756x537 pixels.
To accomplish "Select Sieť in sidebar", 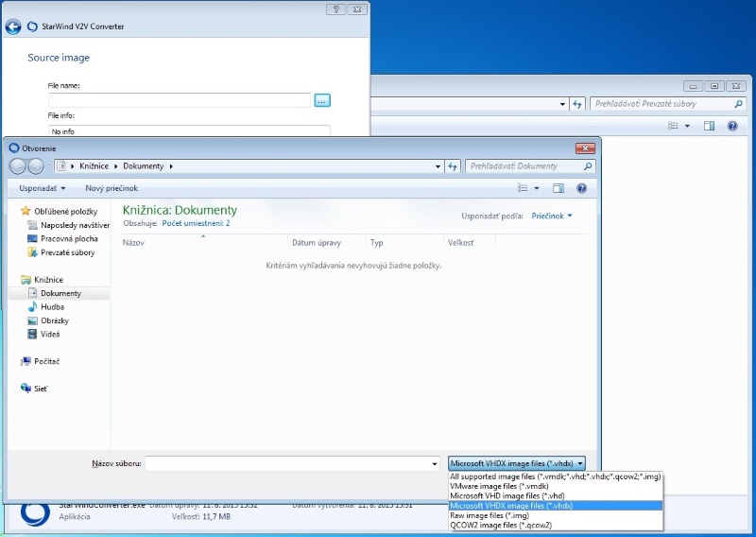I will point(34,389).
